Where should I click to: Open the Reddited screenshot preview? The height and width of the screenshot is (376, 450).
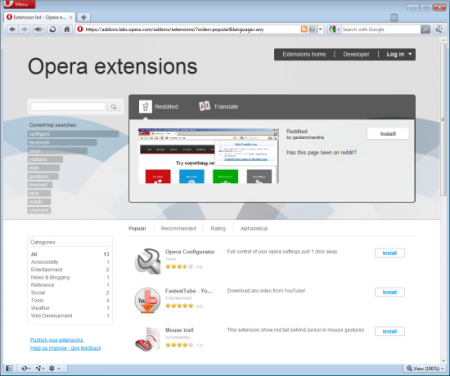208,156
